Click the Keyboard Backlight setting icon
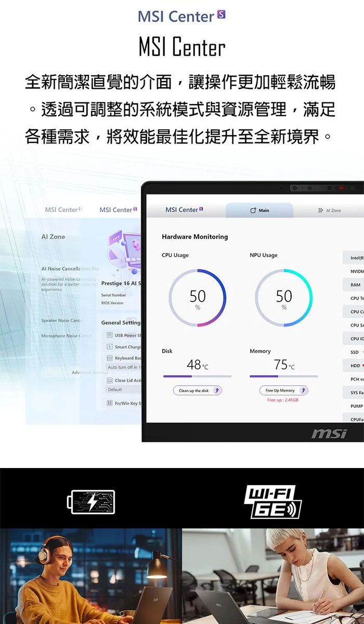The width and height of the screenshot is (364, 624). pos(110,358)
